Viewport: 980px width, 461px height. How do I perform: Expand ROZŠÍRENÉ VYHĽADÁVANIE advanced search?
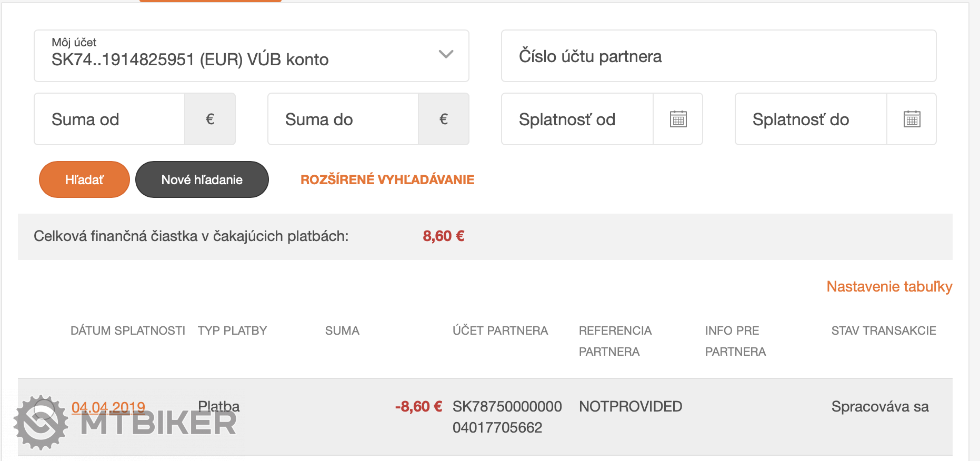[x=387, y=179]
